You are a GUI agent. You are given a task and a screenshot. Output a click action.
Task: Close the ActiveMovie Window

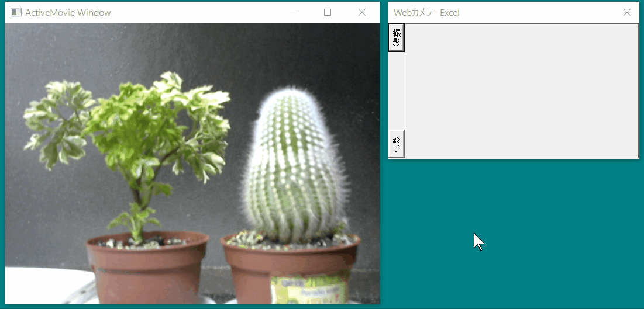point(361,12)
